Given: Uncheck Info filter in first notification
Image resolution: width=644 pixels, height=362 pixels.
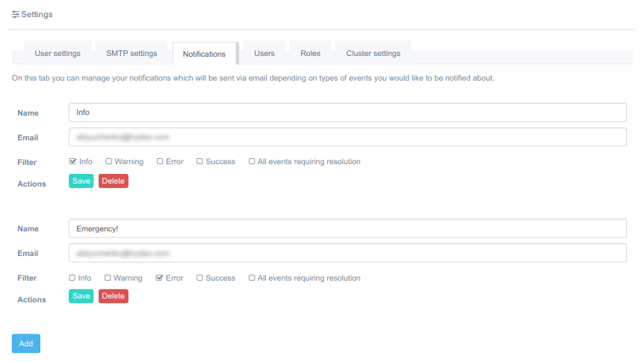Looking at the screenshot, I should (x=72, y=161).
